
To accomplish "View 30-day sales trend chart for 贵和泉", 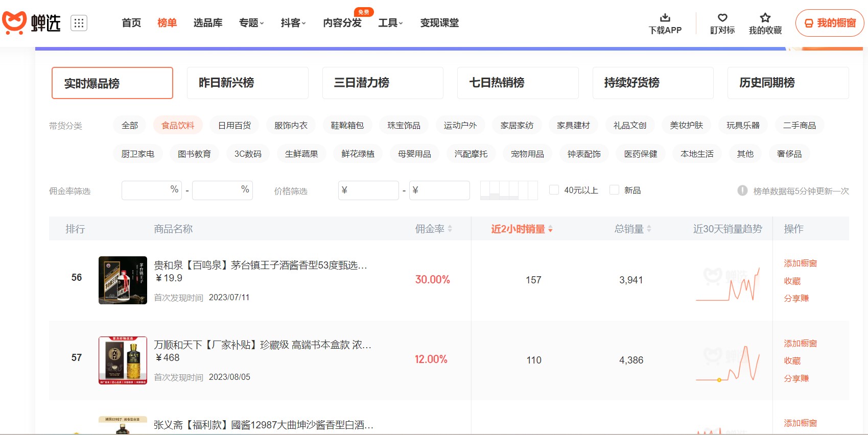I will pyautogui.click(x=728, y=284).
